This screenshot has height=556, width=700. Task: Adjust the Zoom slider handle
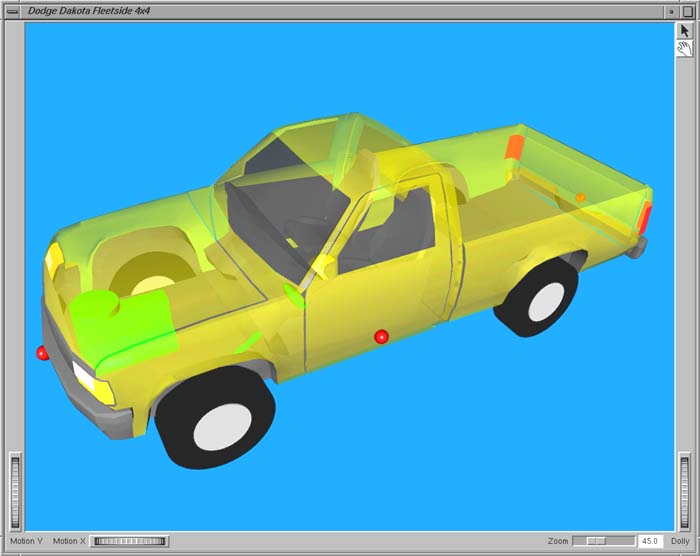[x=596, y=541]
